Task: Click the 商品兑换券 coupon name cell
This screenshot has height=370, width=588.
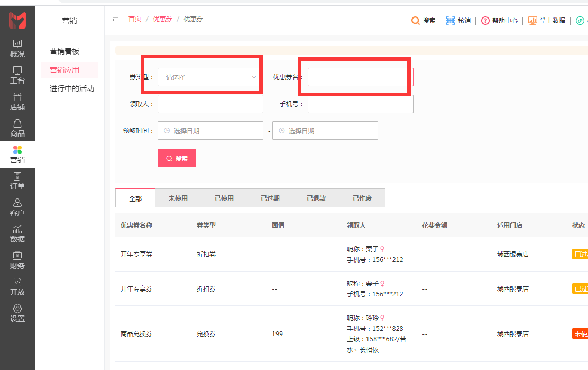Action: 136,333
